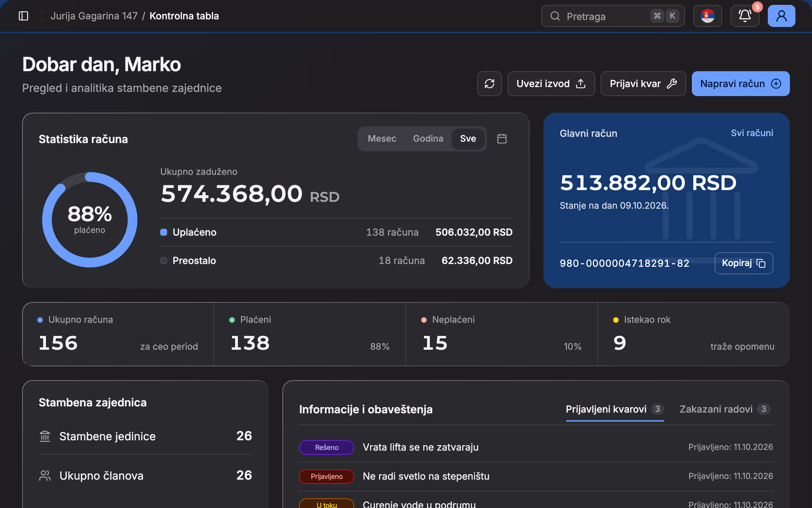Select the Mesec period option
The image size is (812, 508).
(x=382, y=139)
